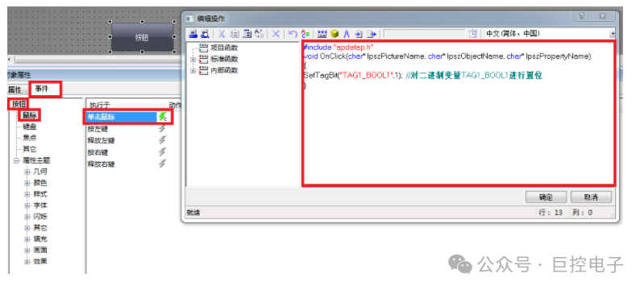The width and height of the screenshot is (644, 290).
Task: Copy selected code using the copy icon
Action: coord(235,34)
